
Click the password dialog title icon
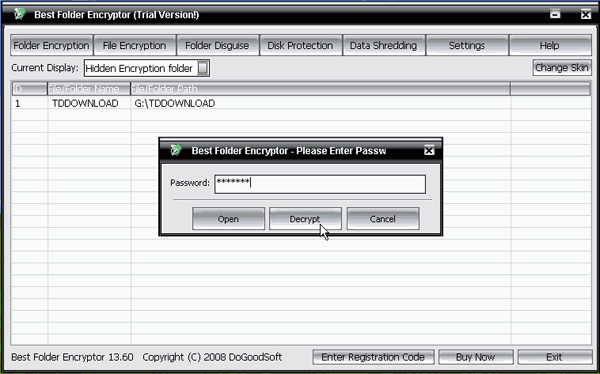tap(176, 150)
